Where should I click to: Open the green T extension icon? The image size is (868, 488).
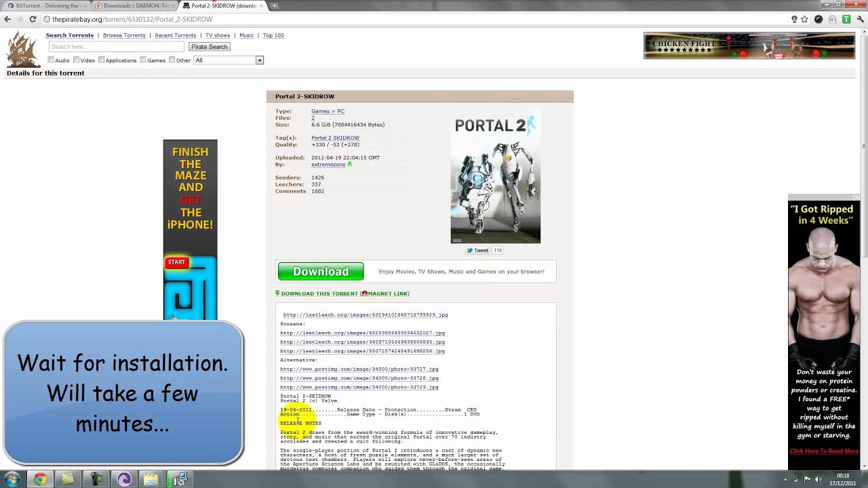point(846,19)
